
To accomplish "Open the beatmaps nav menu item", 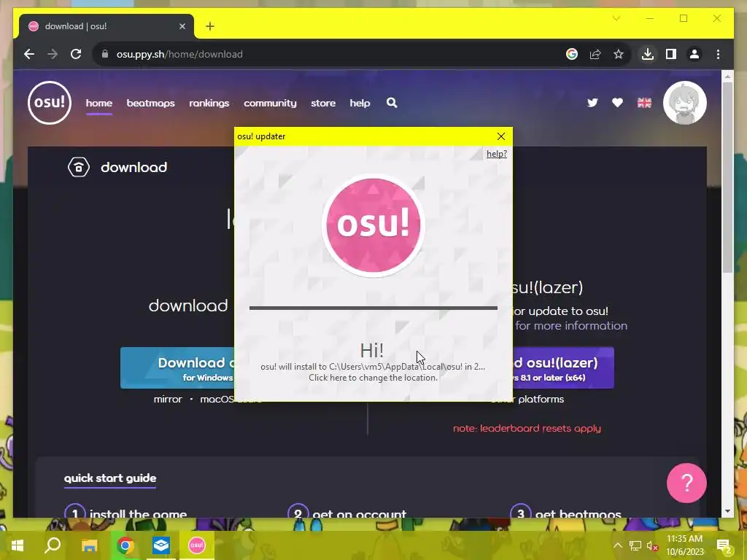I will point(150,103).
